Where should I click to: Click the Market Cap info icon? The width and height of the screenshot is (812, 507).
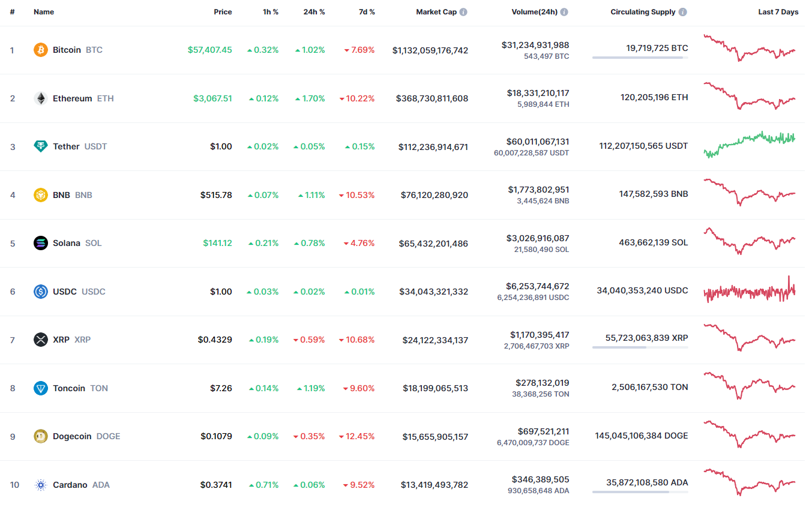pyautogui.click(x=463, y=12)
